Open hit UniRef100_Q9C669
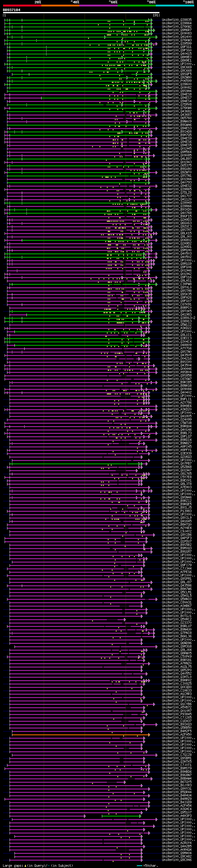The height and width of the screenshot is (868, 197). coord(177,67)
